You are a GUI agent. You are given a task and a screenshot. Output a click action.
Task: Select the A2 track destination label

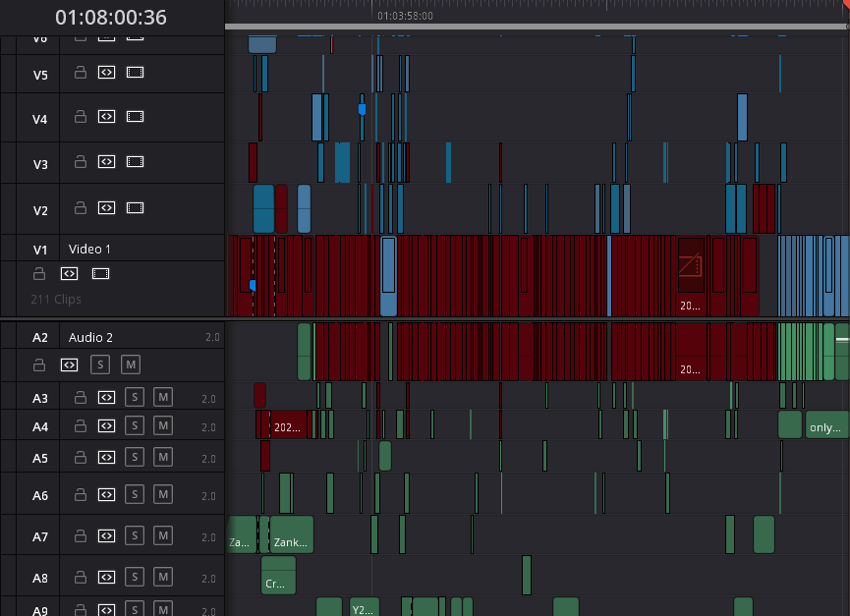tap(39, 338)
